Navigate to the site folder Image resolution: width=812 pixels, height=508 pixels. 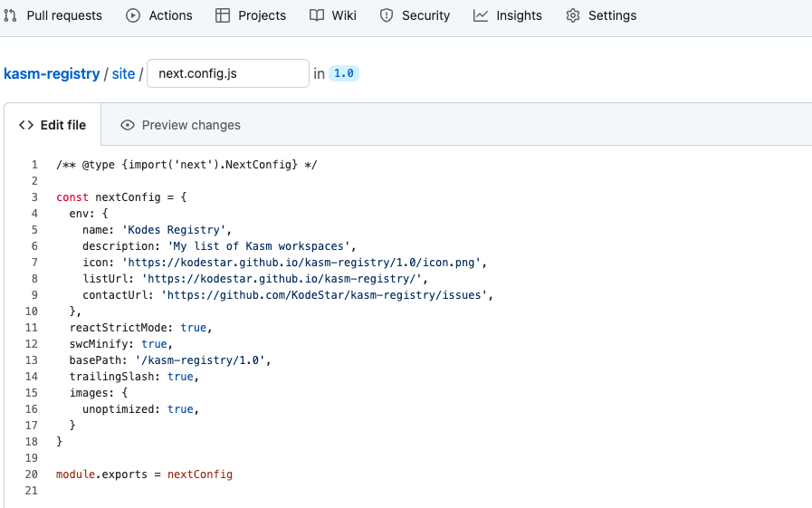pyautogui.click(x=123, y=73)
